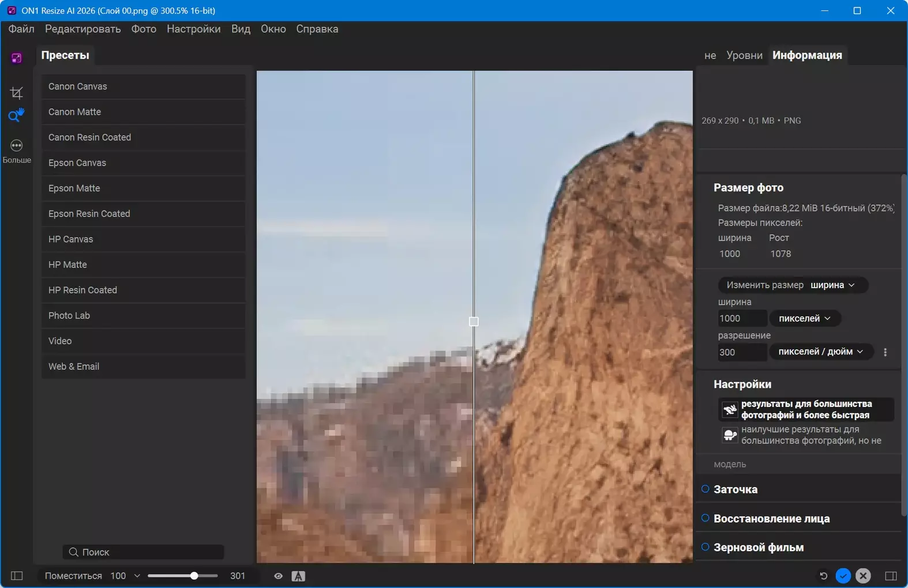Select the zoom and pan view tool
908x588 pixels.
[16, 115]
